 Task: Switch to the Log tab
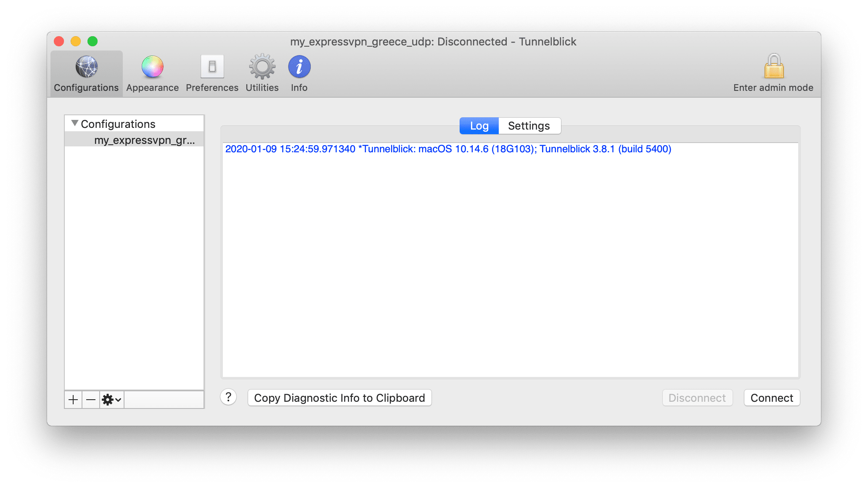(479, 126)
